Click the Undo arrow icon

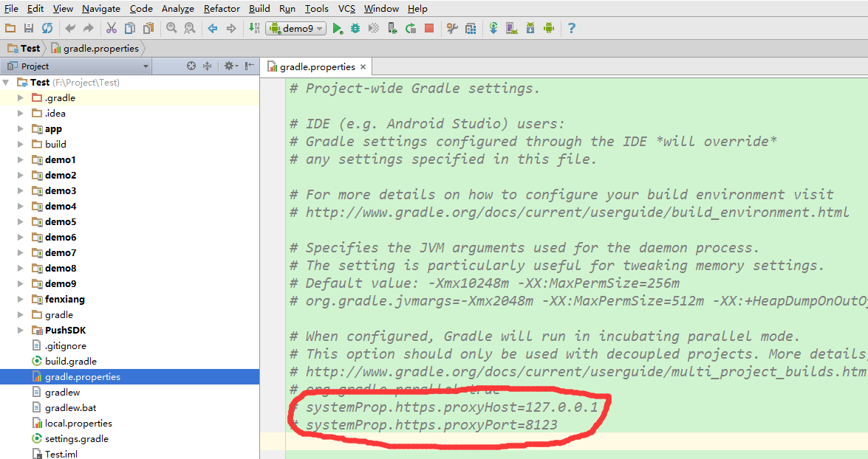pos(69,28)
